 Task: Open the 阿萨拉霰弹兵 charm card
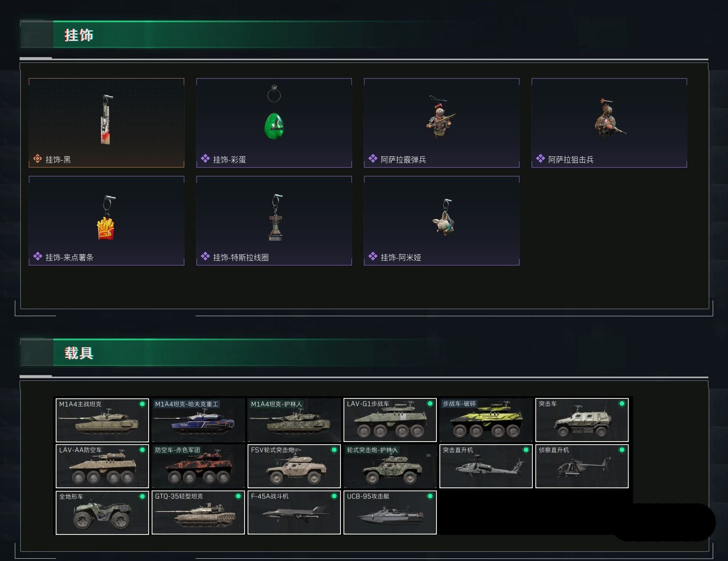442,123
